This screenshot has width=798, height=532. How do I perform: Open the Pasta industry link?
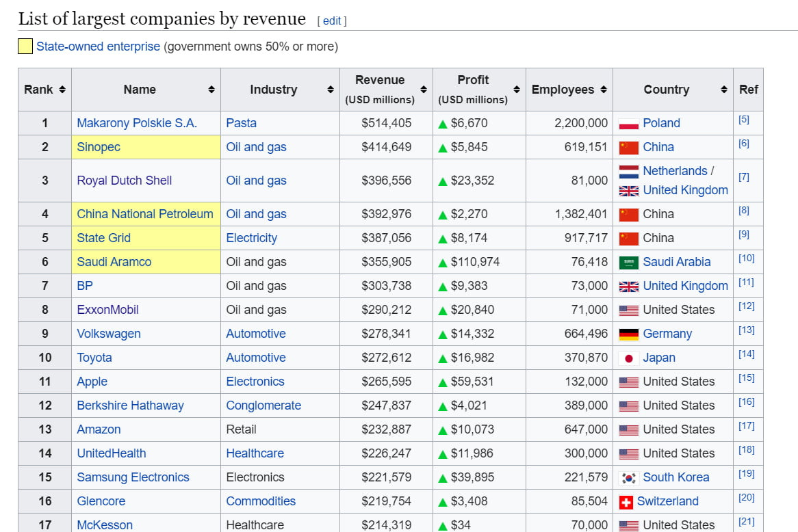tap(241, 123)
